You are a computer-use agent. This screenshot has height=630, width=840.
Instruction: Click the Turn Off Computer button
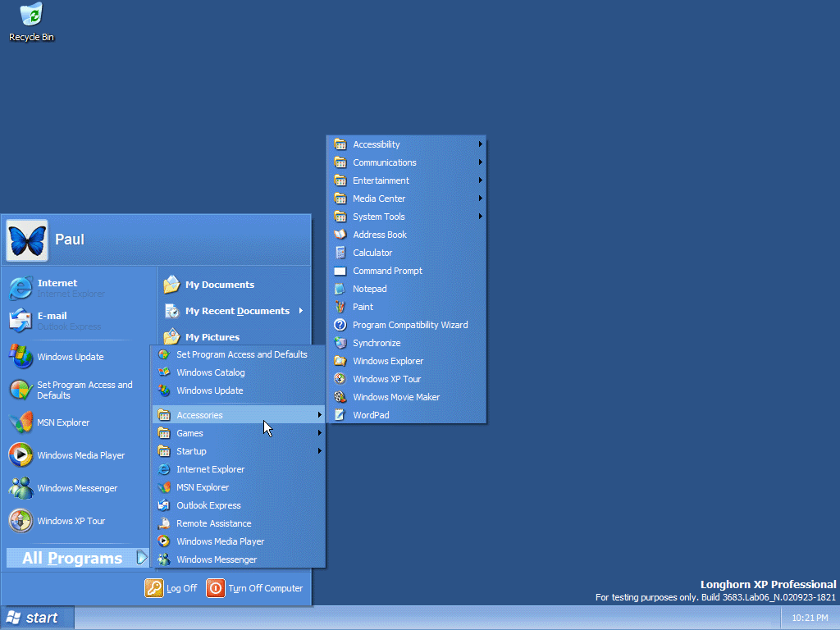tap(255, 588)
